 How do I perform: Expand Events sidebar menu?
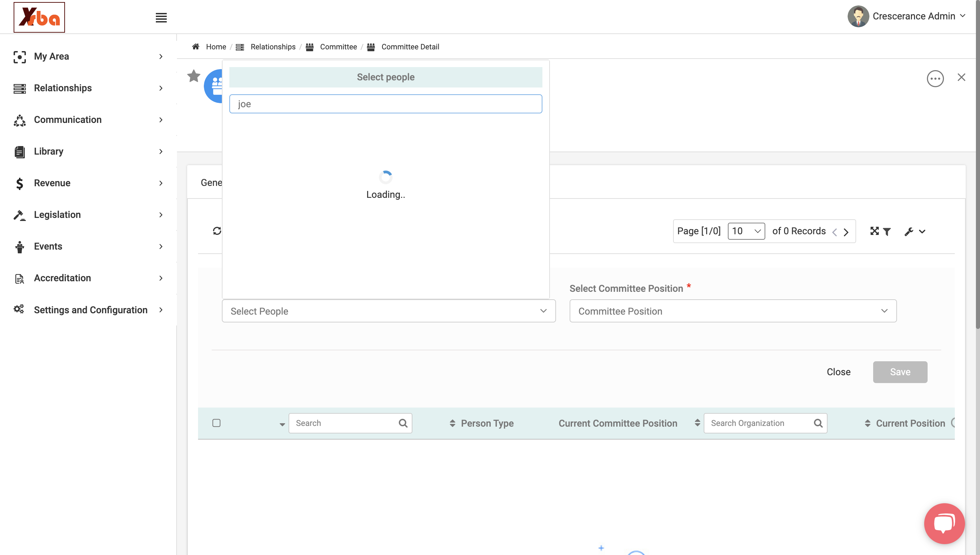coord(88,246)
